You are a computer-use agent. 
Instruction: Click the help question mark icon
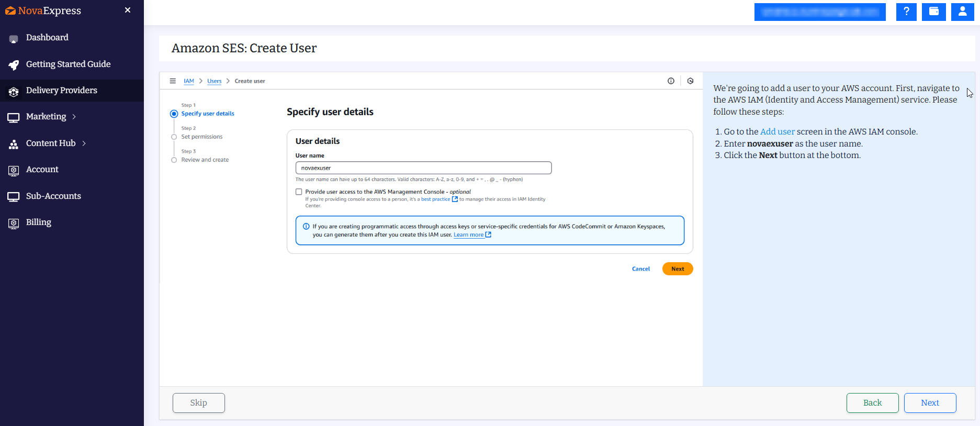click(906, 12)
